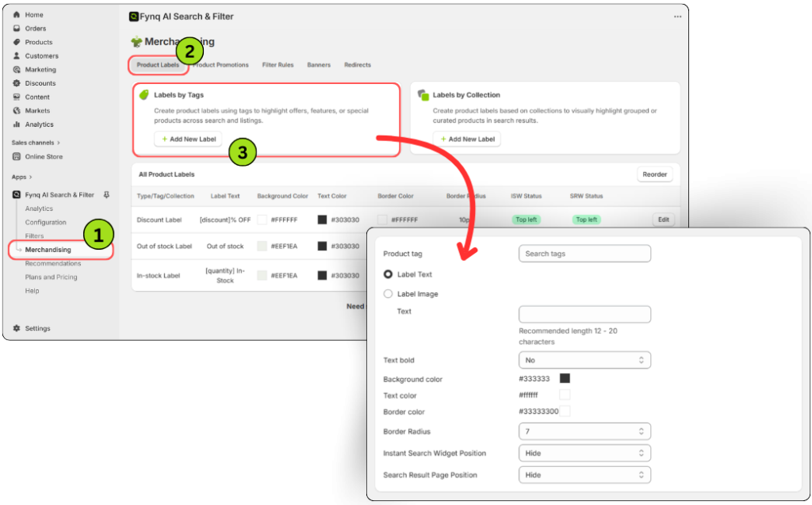Click the Search tags input field
Viewport: 812px width, 505px height.
click(584, 254)
